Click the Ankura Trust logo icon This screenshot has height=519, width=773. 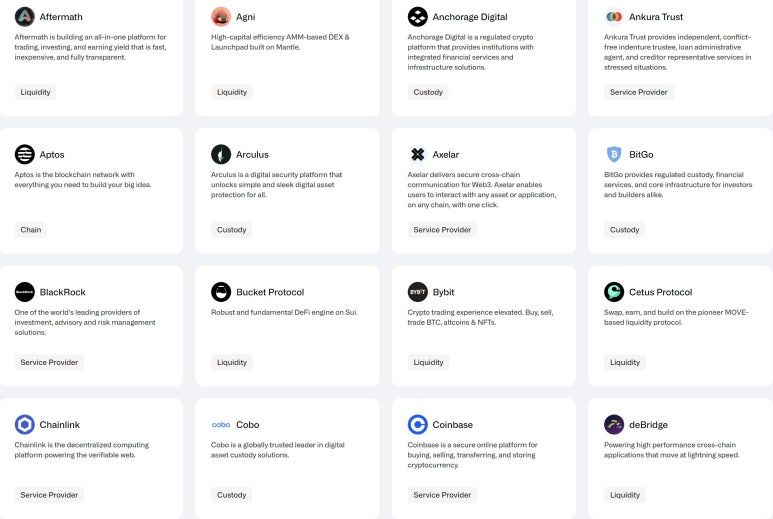point(614,17)
